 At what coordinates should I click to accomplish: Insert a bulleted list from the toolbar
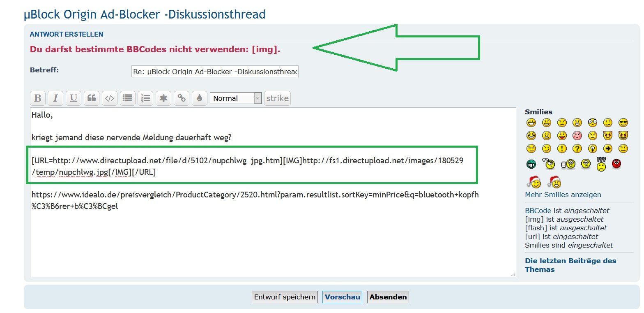pos(127,98)
